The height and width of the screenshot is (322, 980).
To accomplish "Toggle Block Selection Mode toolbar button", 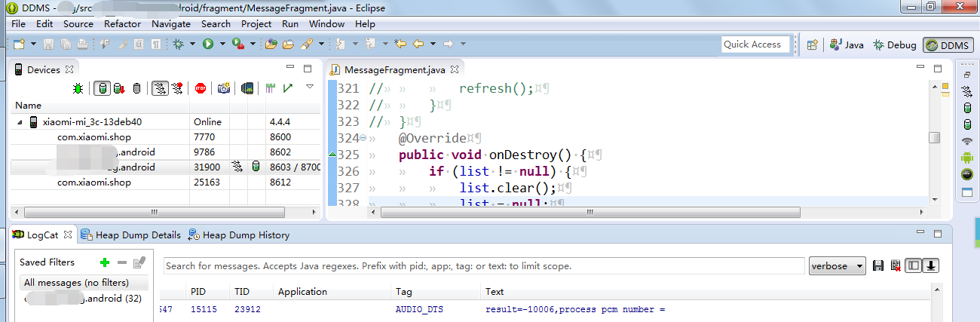I will pos(139,44).
